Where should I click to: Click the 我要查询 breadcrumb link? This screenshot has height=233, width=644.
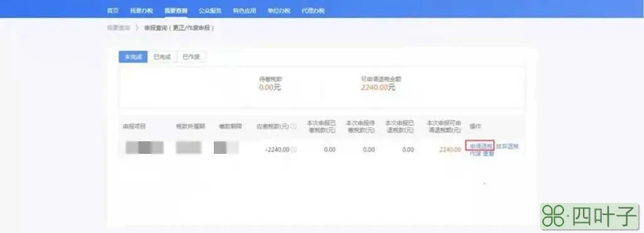[119, 28]
